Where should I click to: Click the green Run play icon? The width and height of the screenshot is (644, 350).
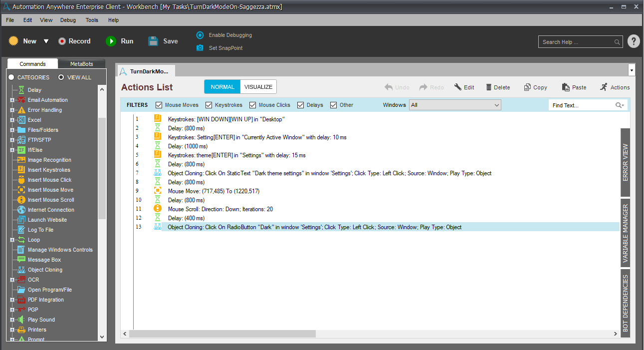(111, 41)
